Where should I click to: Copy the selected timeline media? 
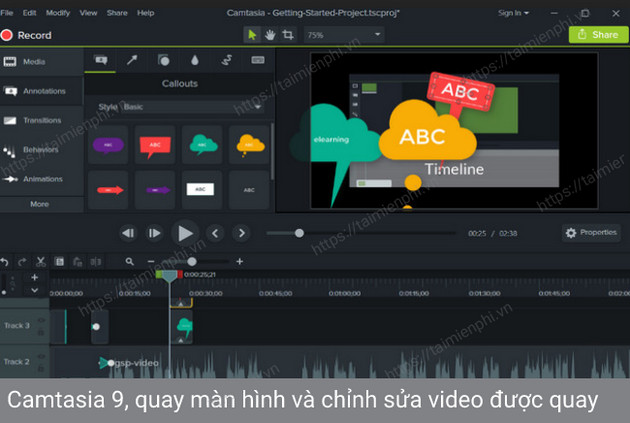tap(59, 262)
